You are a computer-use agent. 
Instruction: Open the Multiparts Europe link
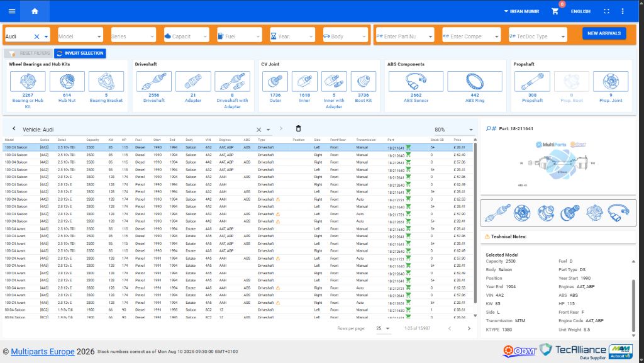pyautogui.click(x=43, y=352)
